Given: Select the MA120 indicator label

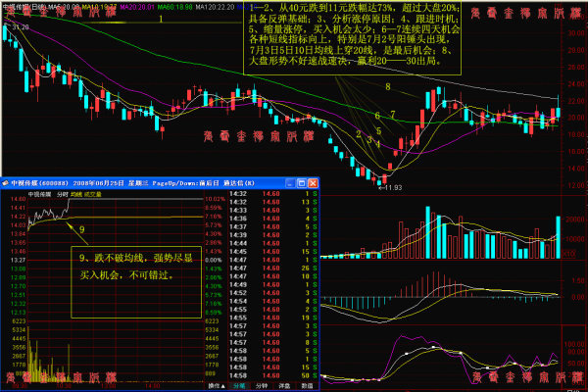Looking at the screenshot, I should (x=215, y=7).
